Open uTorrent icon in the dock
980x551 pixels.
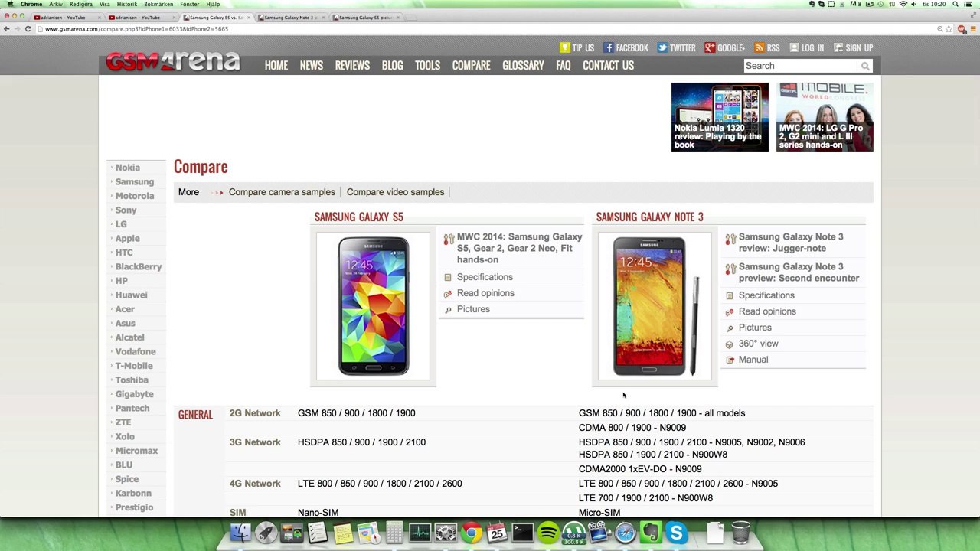pos(574,533)
